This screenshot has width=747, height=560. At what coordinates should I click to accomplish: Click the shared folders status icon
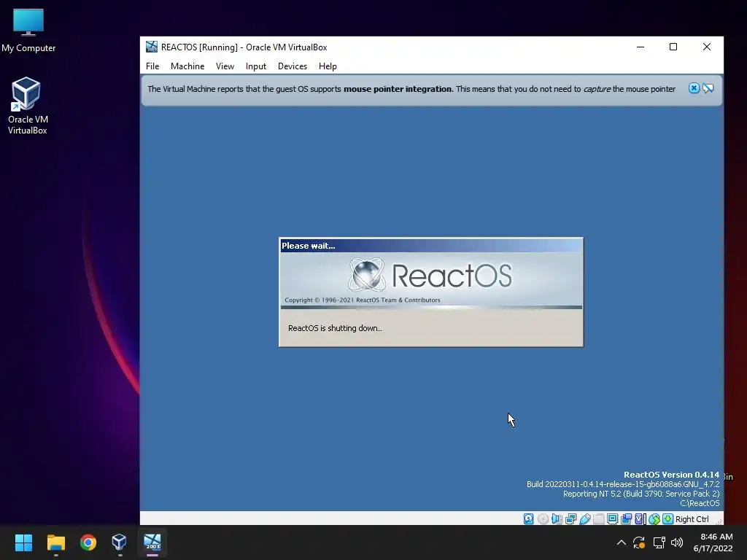pos(599,518)
